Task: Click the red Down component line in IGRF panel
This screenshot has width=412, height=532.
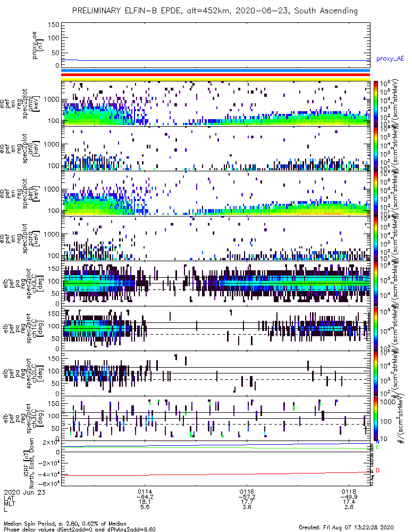Action: [x=215, y=473]
